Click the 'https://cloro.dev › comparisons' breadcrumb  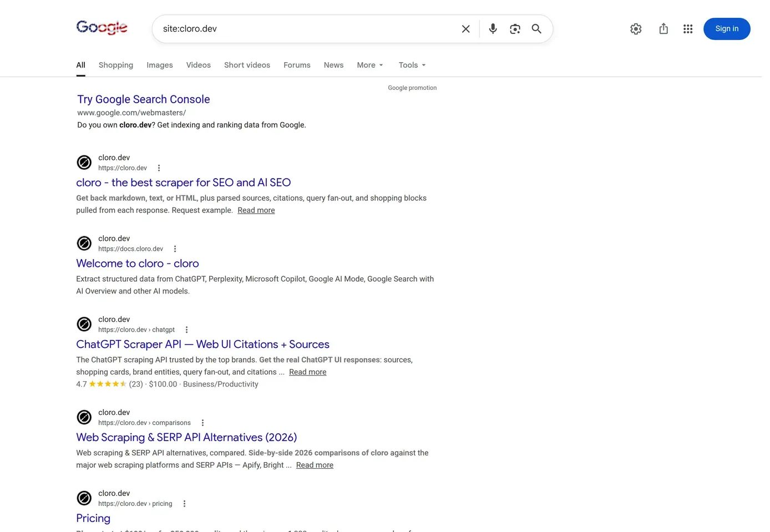(x=144, y=423)
